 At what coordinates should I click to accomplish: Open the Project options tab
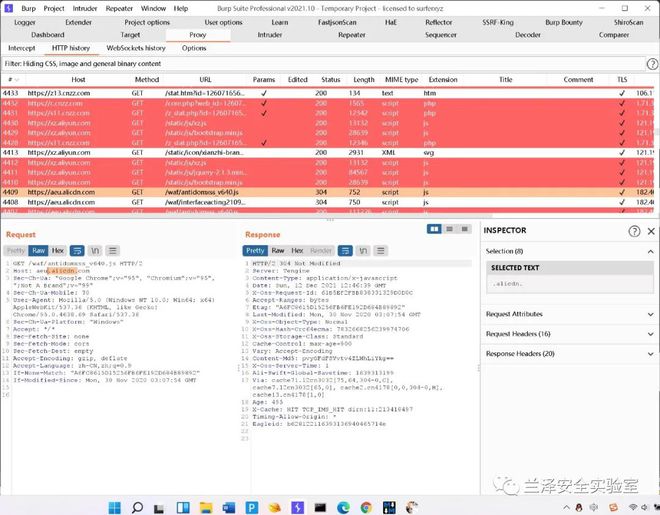[147, 22]
